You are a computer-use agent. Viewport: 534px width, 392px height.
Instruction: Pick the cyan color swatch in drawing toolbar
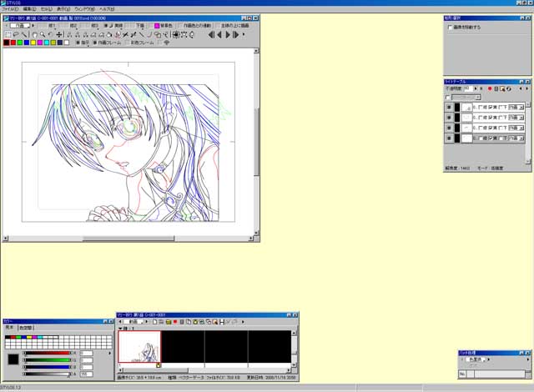[47, 43]
